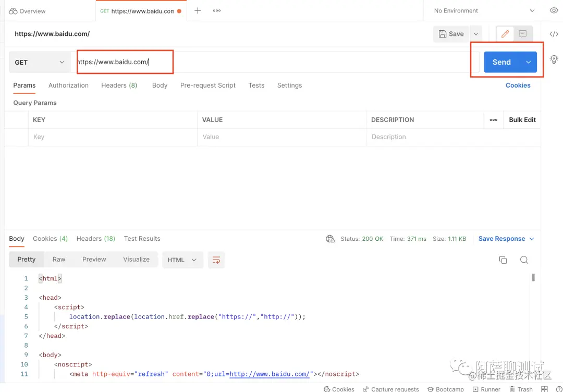This screenshot has height=392, width=563.
Task: Open tab options three-dots menu
Action: (216, 11)
